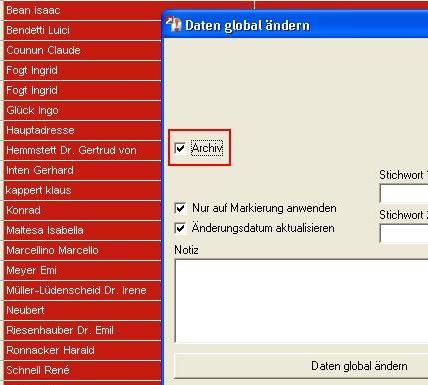The width and height of the screenshot is (428, 385).
Task: Select the Maltesa Isabella row
Action: [x=82, y=230]
